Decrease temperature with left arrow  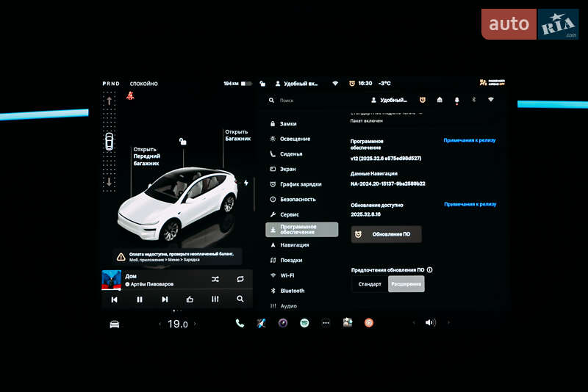(x=159, y=324)
